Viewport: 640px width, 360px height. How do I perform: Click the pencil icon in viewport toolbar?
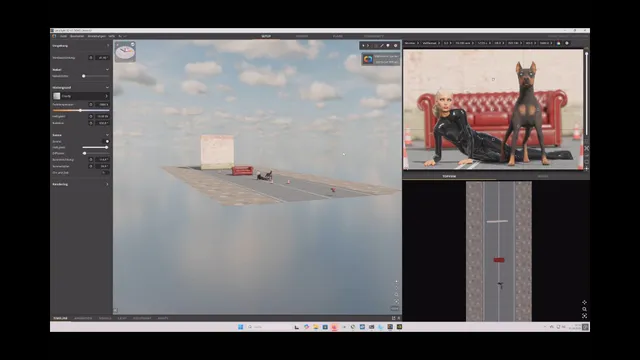coord(382,46)
